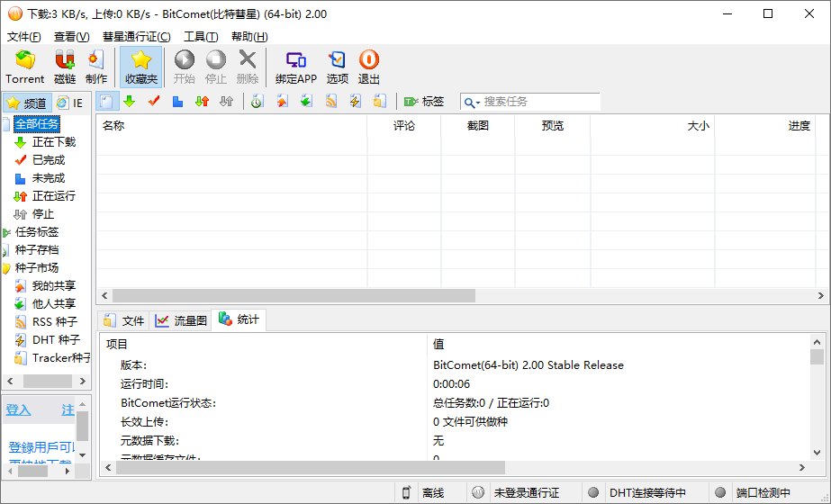Open the 帮助(H) menu
The height and width of the screenshot is (504, 831).
[x=249, y=37]
